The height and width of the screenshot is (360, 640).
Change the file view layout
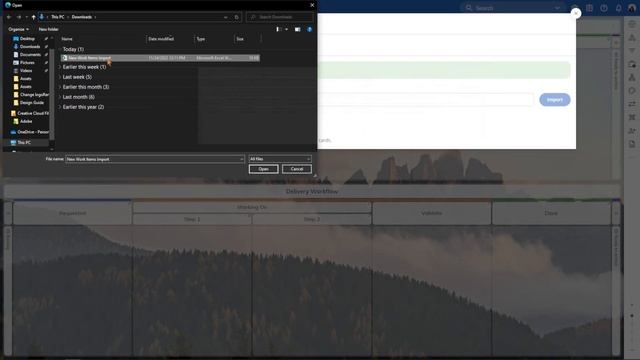tap(278, 29)
